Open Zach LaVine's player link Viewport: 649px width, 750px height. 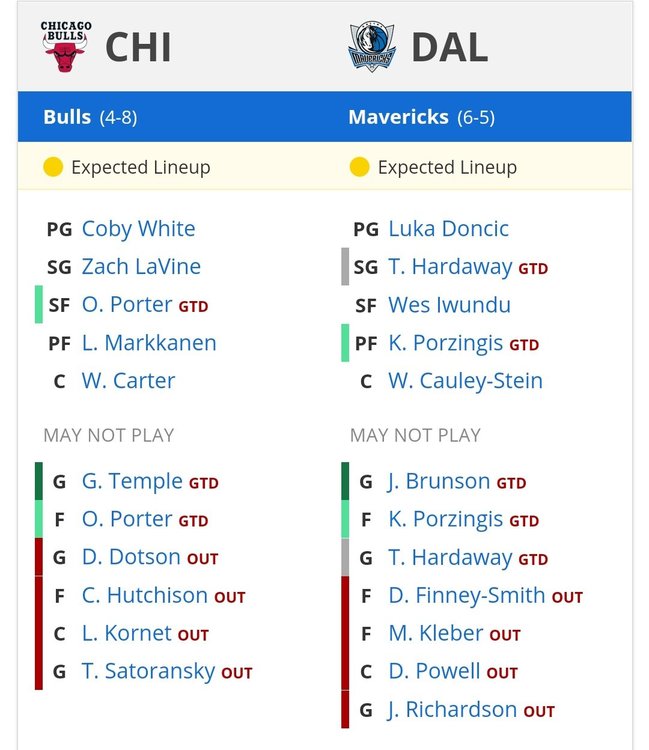pyautogui.click(x=141, y=267)
